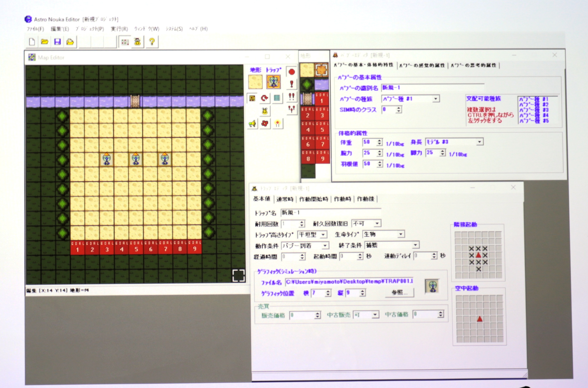Toggle center cell in 空中起動 grid
Screen dimensions: 588x388
click(480, 319)
